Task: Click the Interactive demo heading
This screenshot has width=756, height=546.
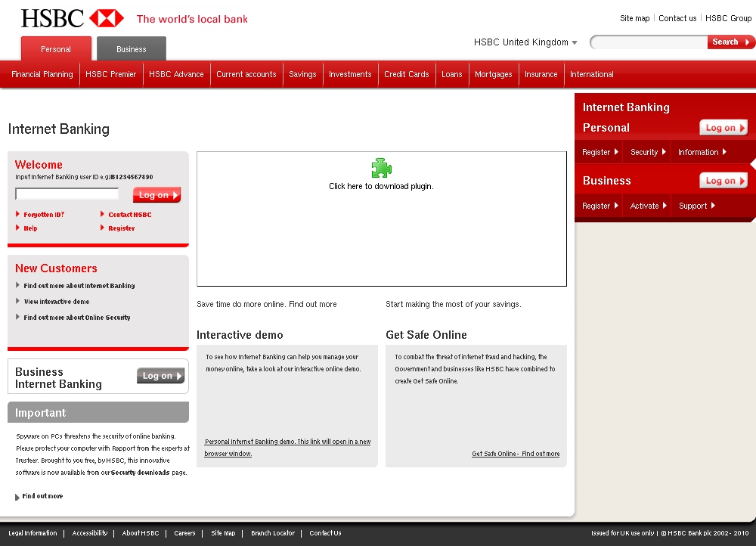Action: (240, 335)
